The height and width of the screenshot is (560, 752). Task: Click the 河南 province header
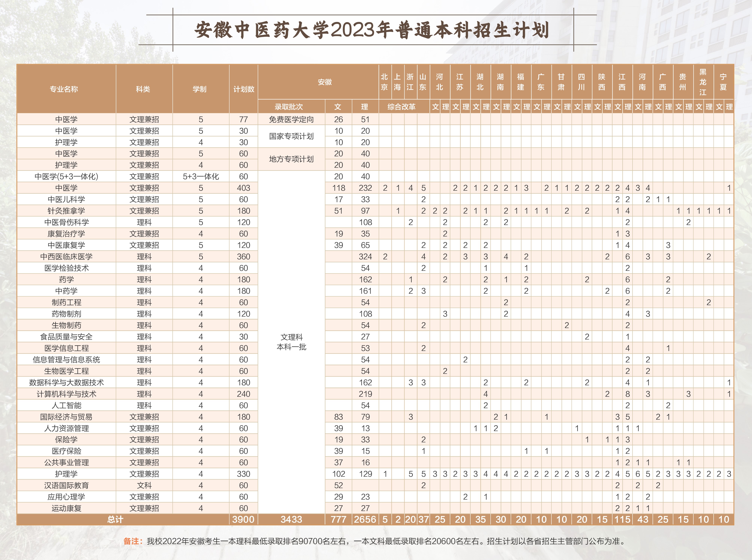[643, 82]
